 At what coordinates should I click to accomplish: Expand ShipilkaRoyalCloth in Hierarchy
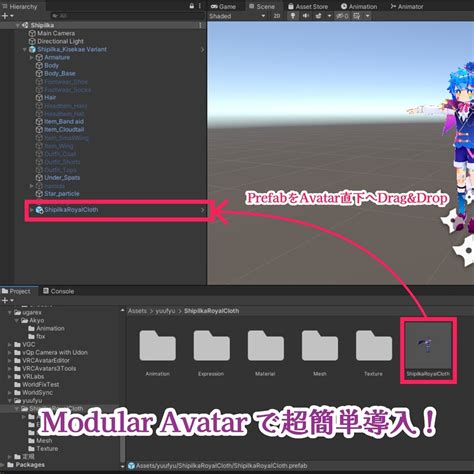pyautogui.click(x=32, y=210)
